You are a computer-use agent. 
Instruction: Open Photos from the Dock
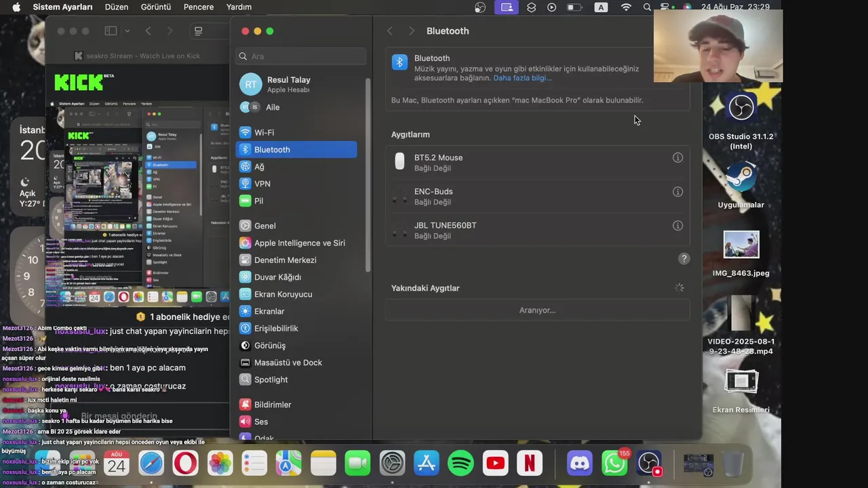(220, 464)
